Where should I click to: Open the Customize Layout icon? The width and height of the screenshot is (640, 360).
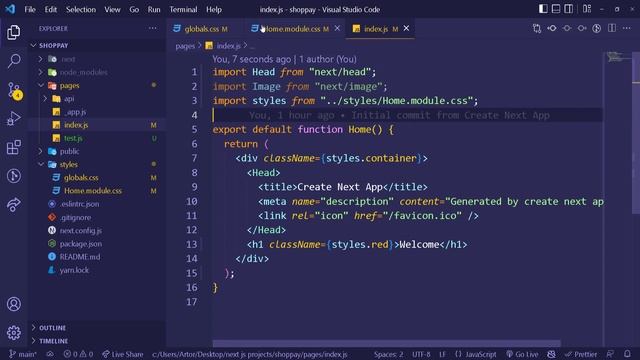pos(587,9)
